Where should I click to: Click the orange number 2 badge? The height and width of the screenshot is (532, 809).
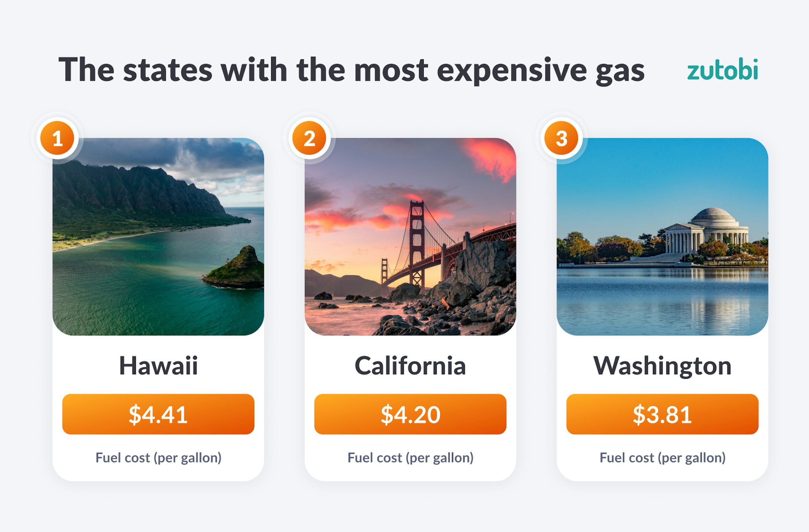tap(309, 138)
